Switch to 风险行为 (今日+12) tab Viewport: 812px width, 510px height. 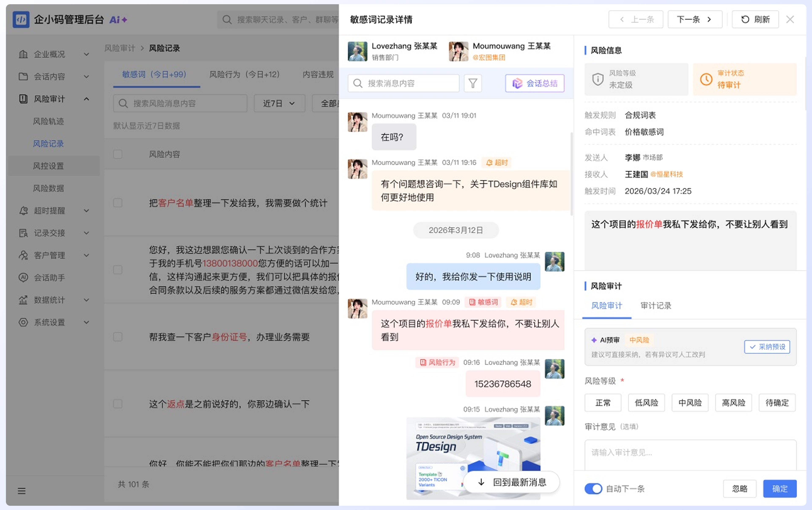tap(244, 74)
